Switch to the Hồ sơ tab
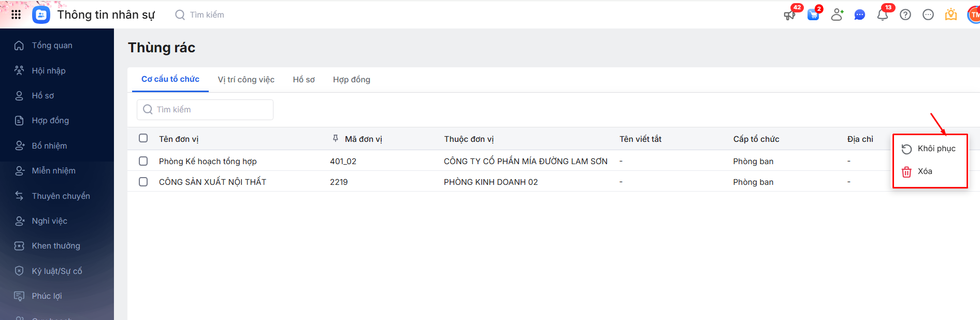Image resolution: width=980 pixels, height=320 pixels. click(304, 80)
